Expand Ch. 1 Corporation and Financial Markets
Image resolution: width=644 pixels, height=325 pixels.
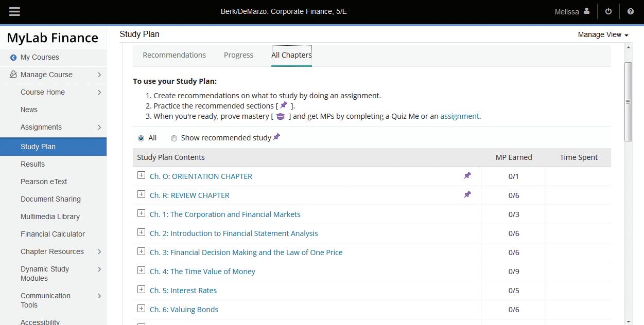click(x=141, y=213)
